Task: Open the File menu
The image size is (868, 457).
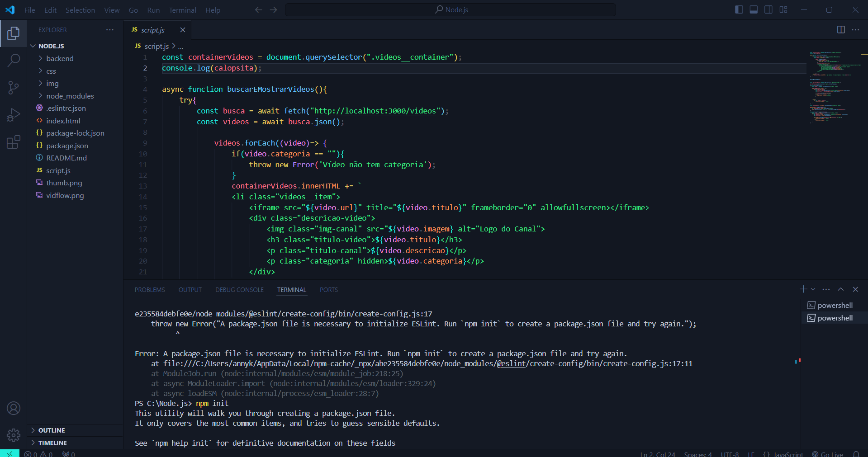Action: [x=29, y=10]
